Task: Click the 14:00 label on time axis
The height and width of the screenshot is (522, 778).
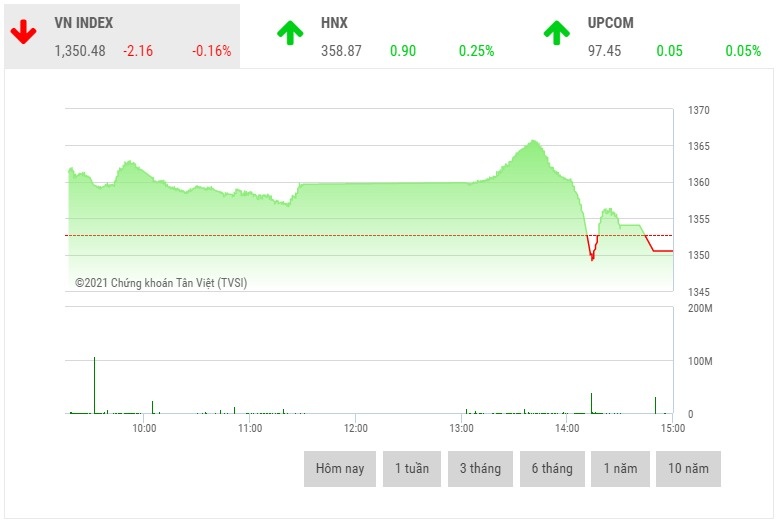Action: pos(567,428)
